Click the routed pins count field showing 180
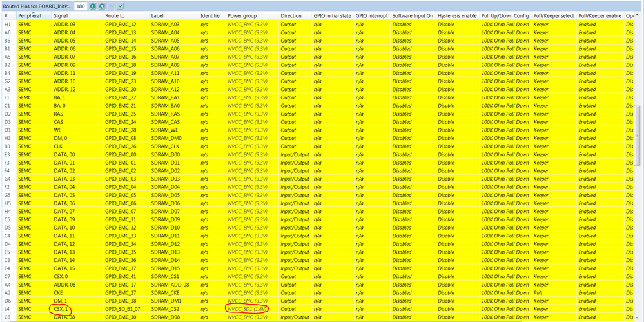The height and width of the screenshot is (322, 644). point(81,6)
